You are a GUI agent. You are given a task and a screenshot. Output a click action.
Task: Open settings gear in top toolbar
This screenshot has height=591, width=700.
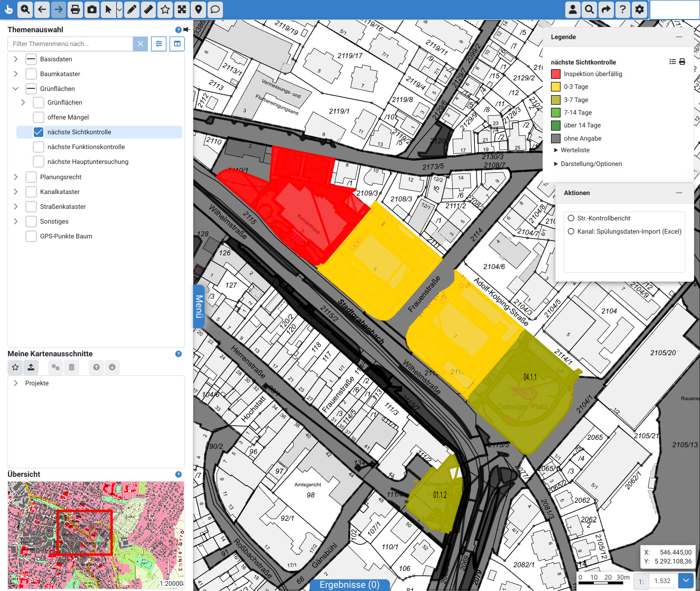[639, 10]
